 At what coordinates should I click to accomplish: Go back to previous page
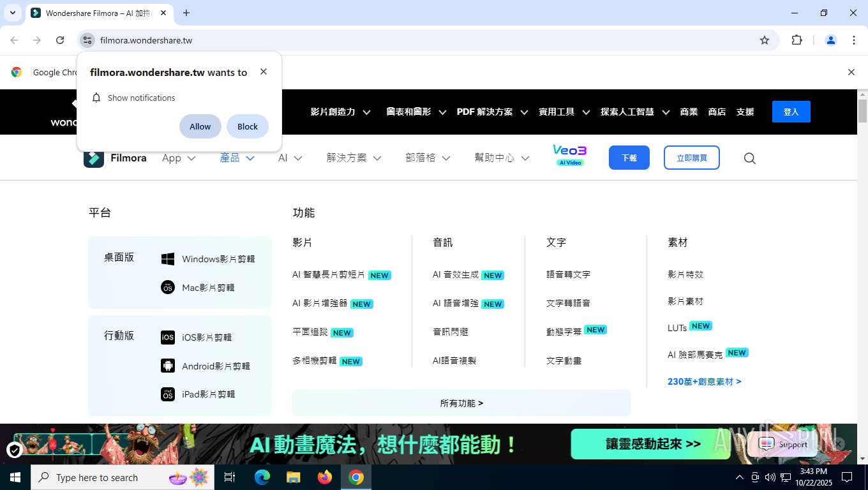coord(14,40)
